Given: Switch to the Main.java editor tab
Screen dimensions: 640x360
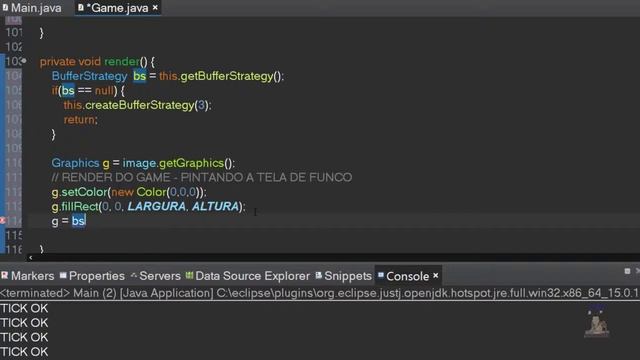Looking at the screenshot, I should coord(31,8).
